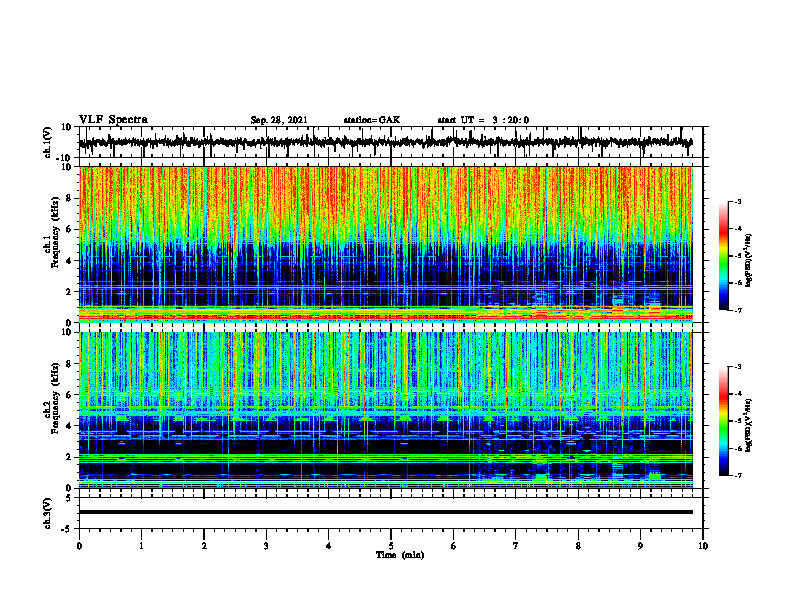Screen dimensions: 792x612
Task: Click the time axis tick label '4'
Action: (x=329, y=546)
